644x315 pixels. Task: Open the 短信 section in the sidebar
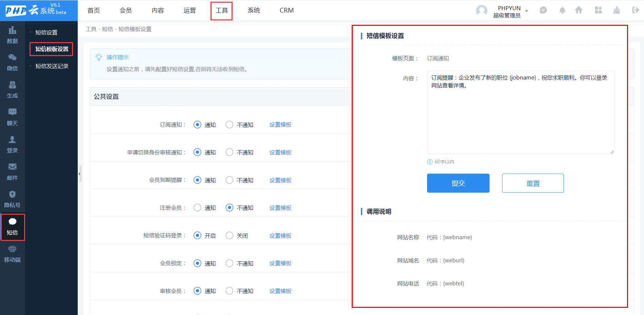point(12,227)
